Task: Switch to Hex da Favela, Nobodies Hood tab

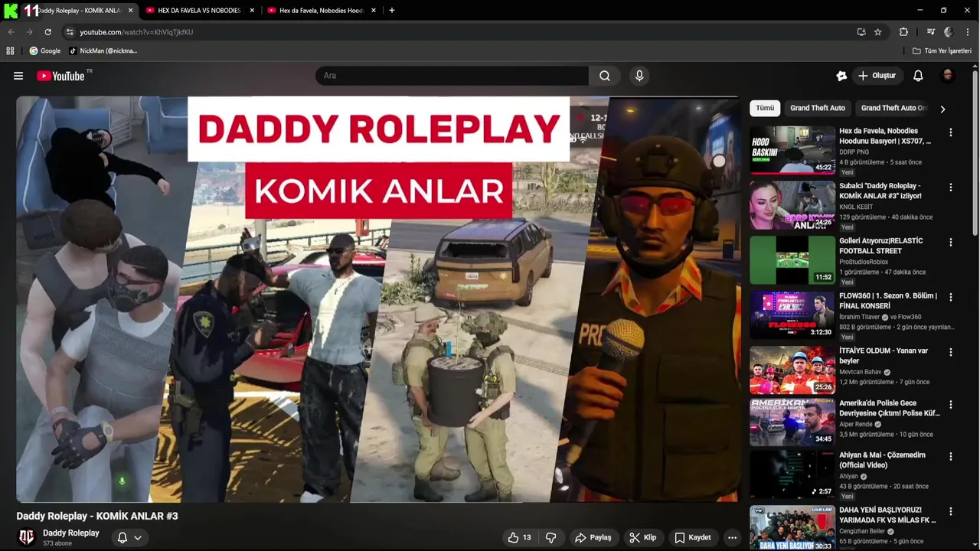Action: point(321,11)
